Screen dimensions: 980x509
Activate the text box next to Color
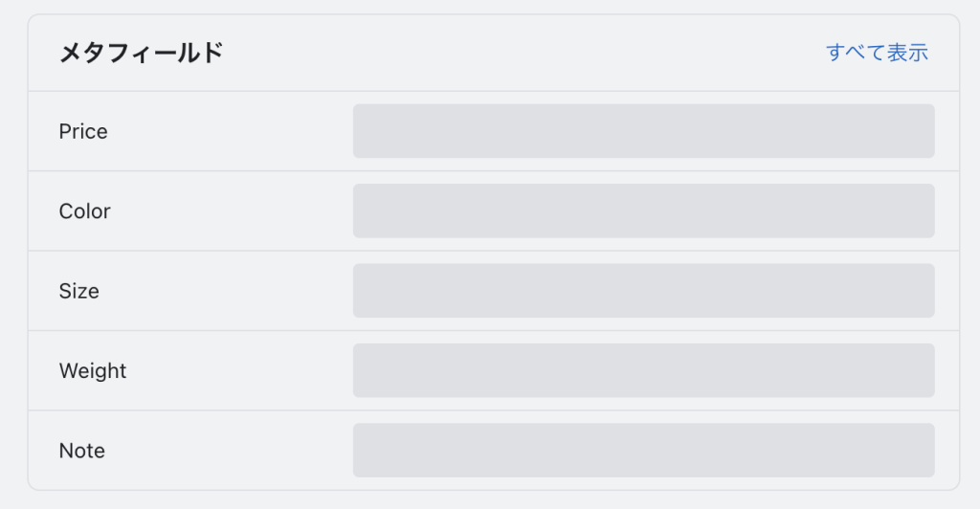click(643, 210)
